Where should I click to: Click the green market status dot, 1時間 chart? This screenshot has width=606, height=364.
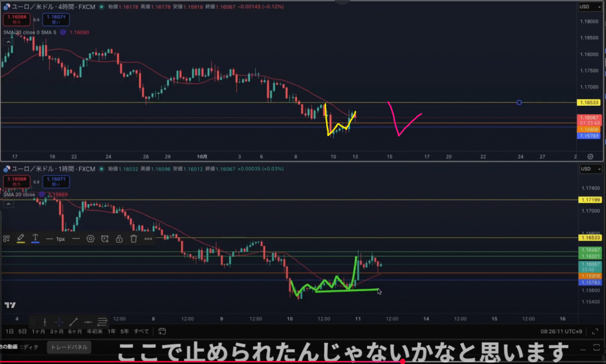pyautogui.click(x=102, y=169)
